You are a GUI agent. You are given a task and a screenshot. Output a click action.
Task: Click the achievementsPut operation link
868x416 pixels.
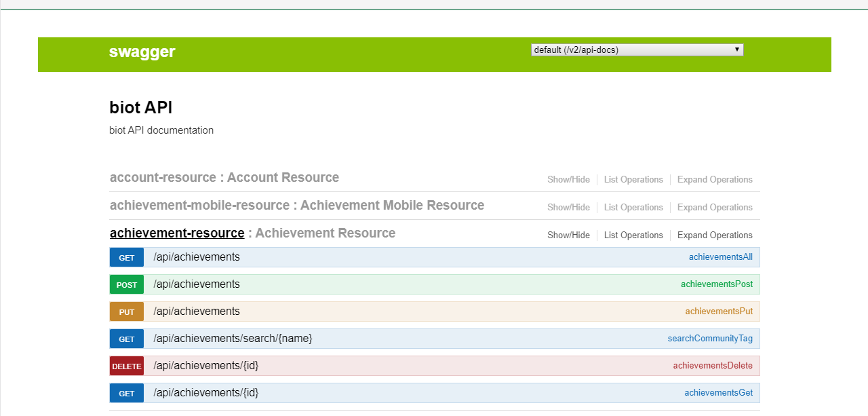pyautogui.click(x=719, y=311)
